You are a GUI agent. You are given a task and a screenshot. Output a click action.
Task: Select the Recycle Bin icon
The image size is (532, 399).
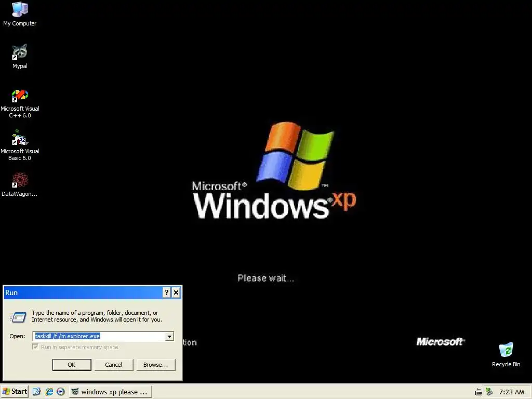click(x=506, y=354)
